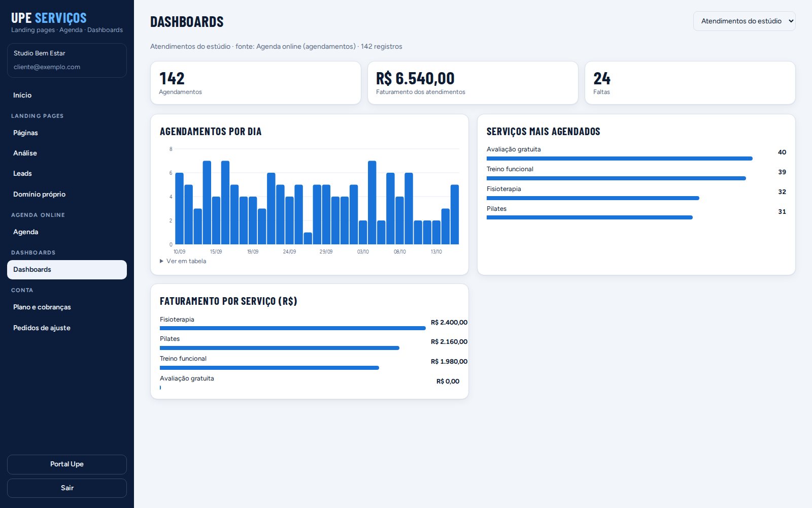
Task: Click the R$ 2.160,00 value
Action: [x=449, y=342]
